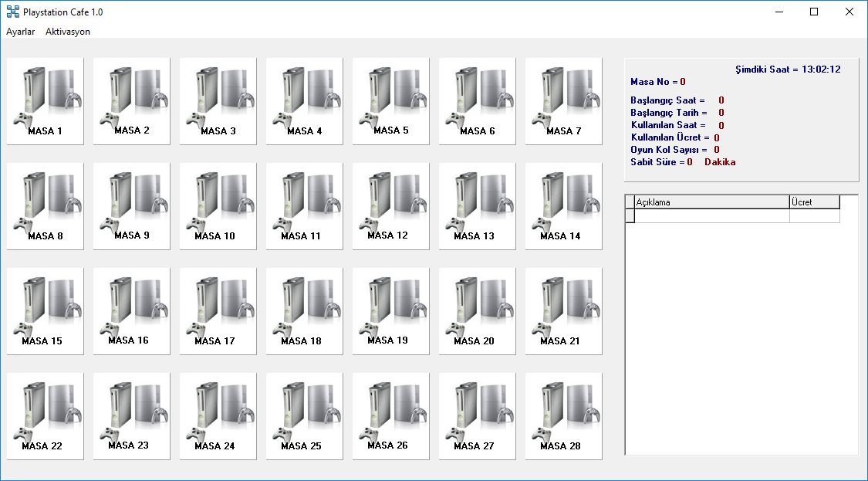Maximize the Playstation Cafe window

(814, 12)
